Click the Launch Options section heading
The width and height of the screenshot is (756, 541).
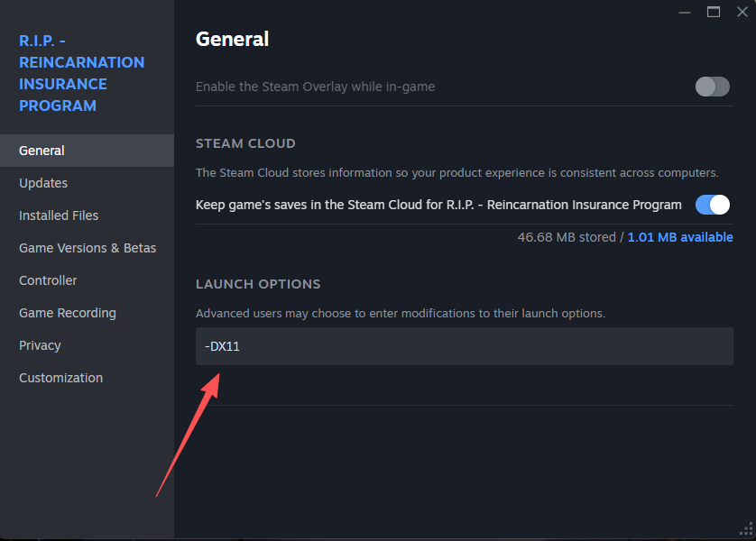[258, 284]
